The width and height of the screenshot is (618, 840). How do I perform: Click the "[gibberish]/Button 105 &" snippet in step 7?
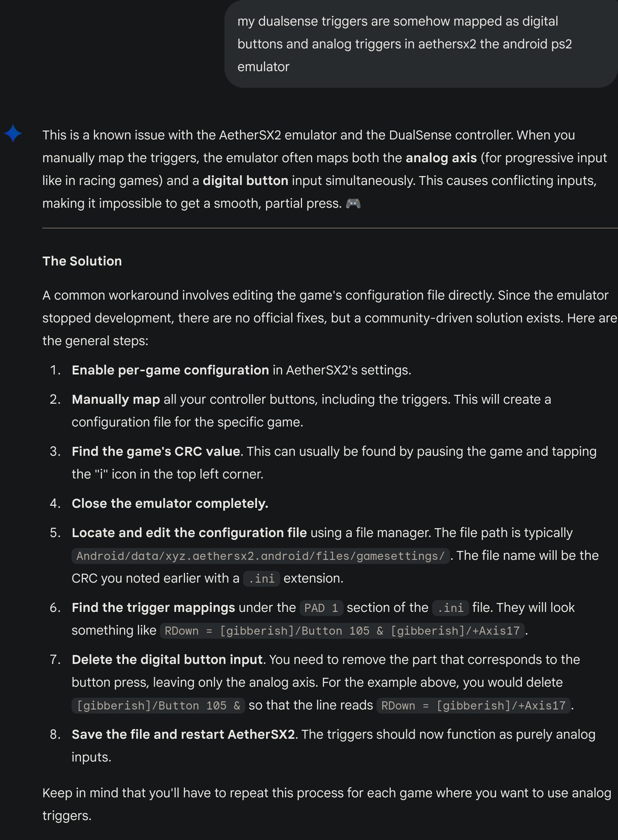click(x=158, y=706)
